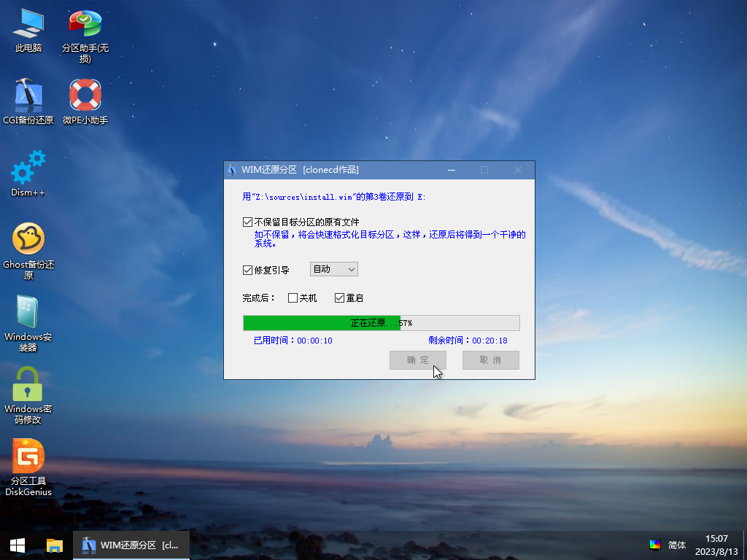
Task: Click the 简体 input method indicator
Action: tap(676, 545)
